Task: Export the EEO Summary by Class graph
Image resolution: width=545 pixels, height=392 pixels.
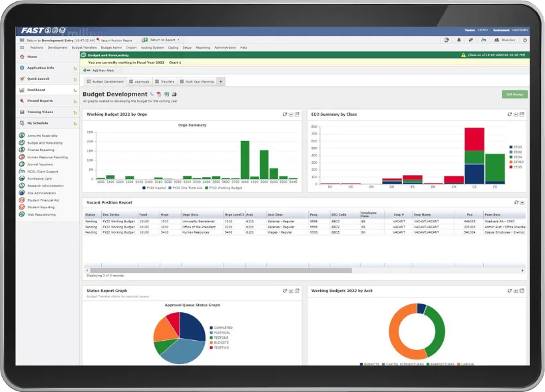Action: tap(515, 114)
